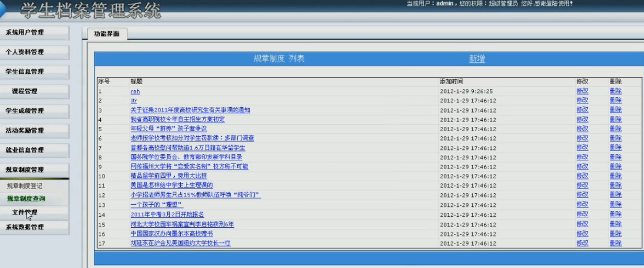The height and width of the screenshot is (268, 644).
Task: Open the 网传福州大学将"恋爱实名制" link
Action: [189, 167]
